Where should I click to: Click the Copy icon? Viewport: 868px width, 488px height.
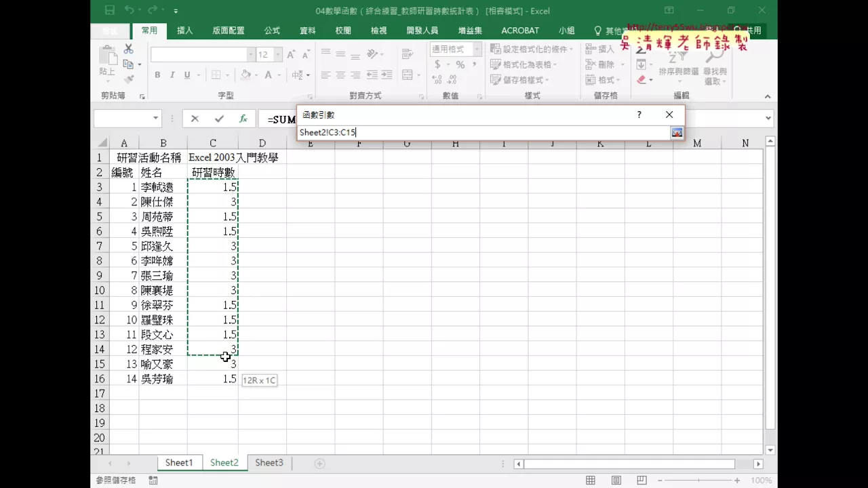click(128, 64)
